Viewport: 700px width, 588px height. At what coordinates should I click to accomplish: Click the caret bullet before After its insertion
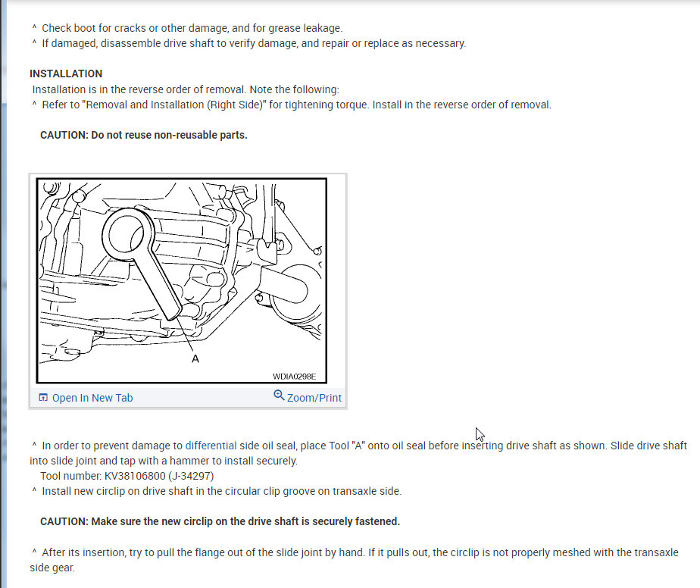(x=34, y=552)
